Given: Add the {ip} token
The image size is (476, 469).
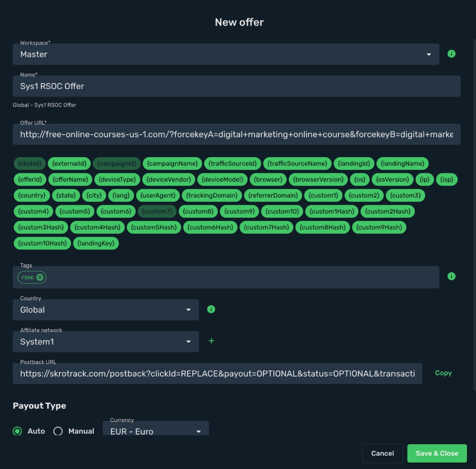Looking at the screenshot, I should coord(425,180).
